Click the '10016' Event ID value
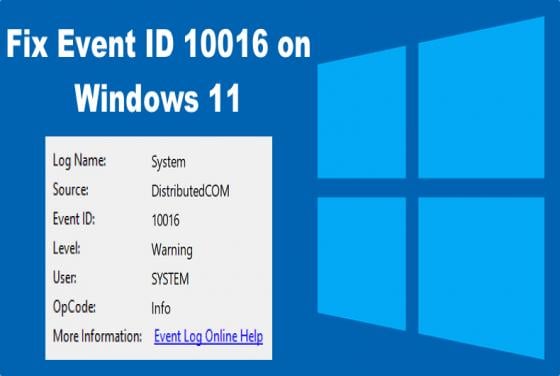 166,220
